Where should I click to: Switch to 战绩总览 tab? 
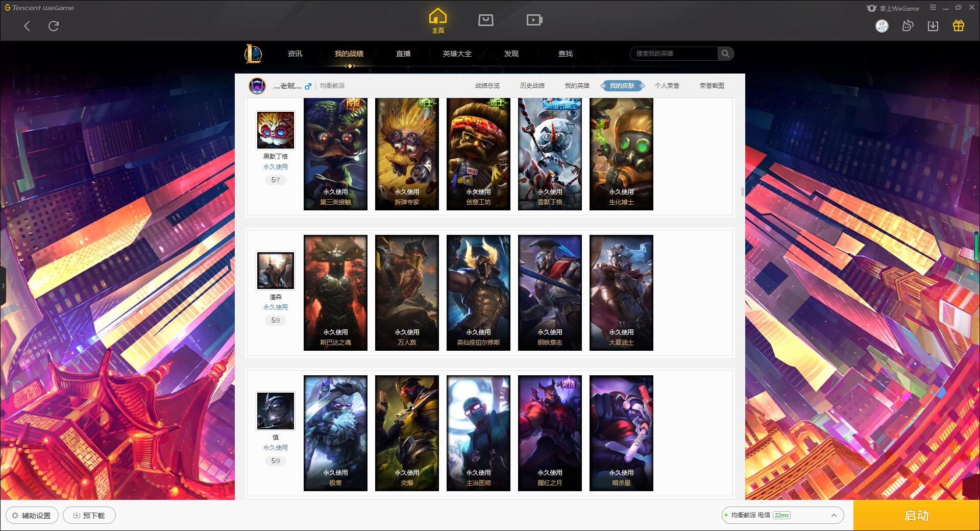[x=487, y=86]
